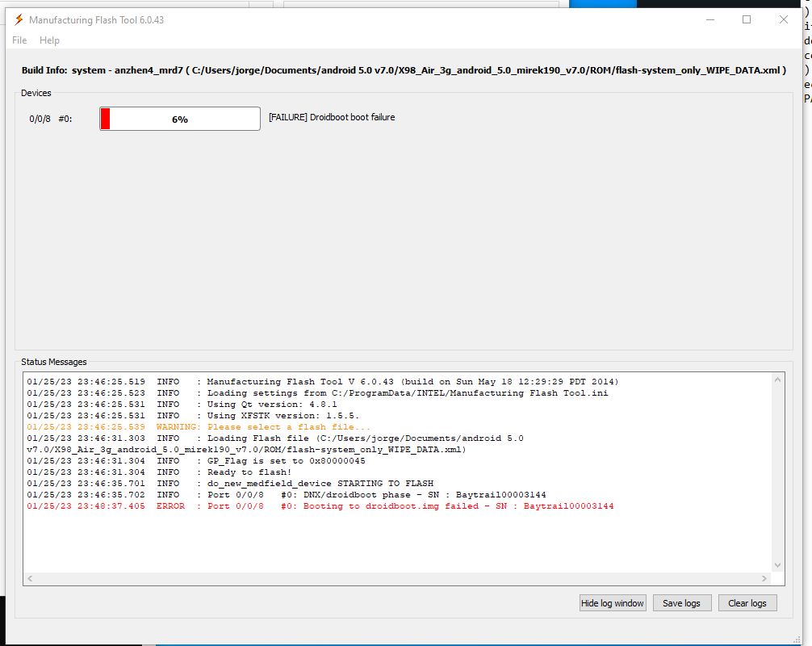Minimize the Manufacturing Flash Tool window

[710, 19]
